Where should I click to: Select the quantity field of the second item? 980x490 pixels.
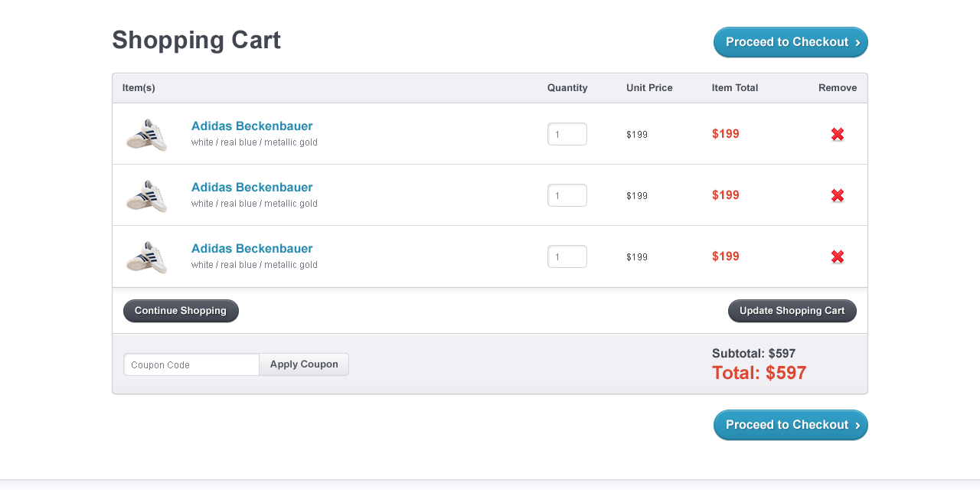click(567, 194)
